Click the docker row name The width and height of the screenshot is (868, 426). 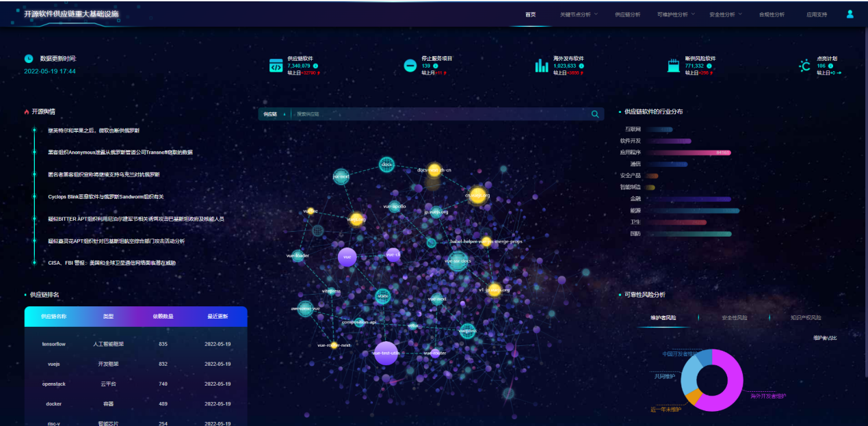point(53,404)
